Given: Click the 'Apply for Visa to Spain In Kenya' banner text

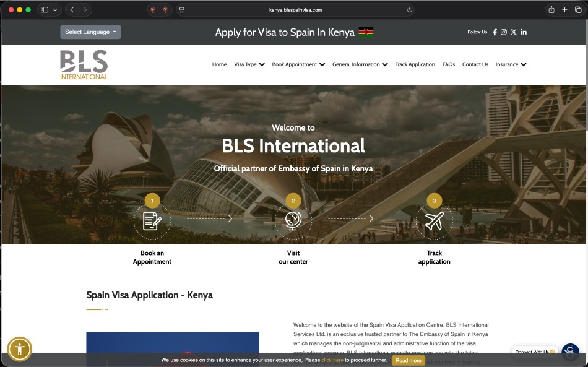Looking at the screenshot, I should click(x=285, y=32).
